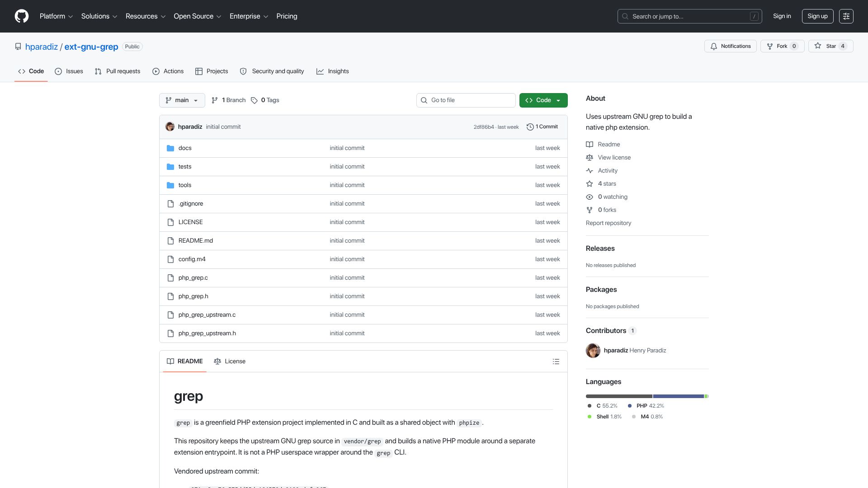Fork the repository

[x=782, y=46]
